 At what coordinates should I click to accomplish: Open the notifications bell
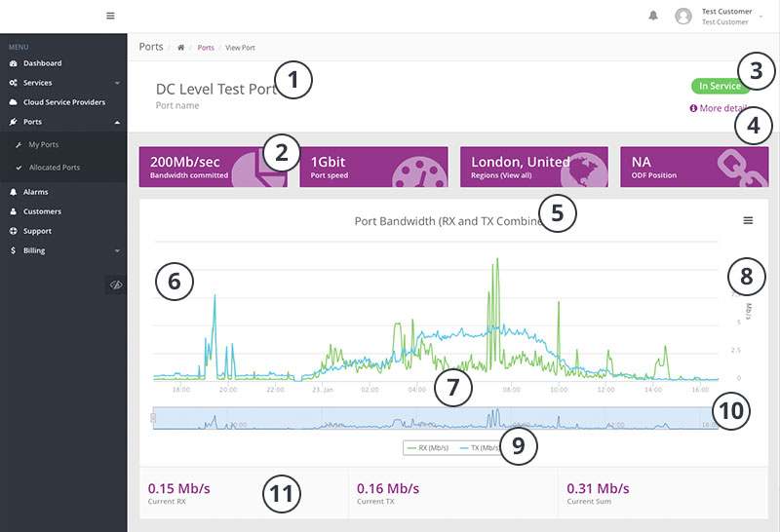pyautogui.click(x=653, y=16)
